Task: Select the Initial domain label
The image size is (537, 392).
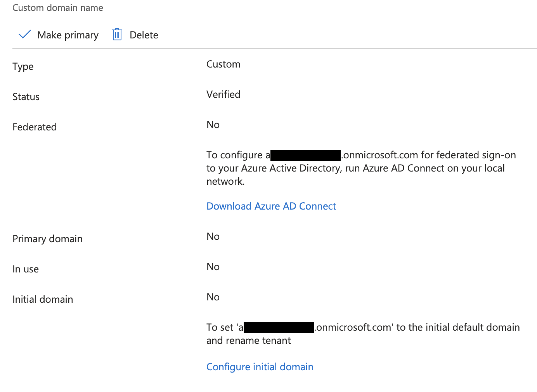Action: [43, 299]
